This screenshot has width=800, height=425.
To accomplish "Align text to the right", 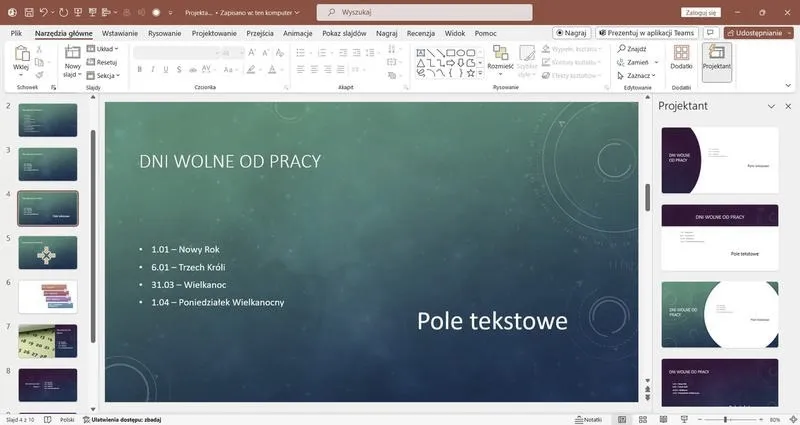I will click(327, 69).
